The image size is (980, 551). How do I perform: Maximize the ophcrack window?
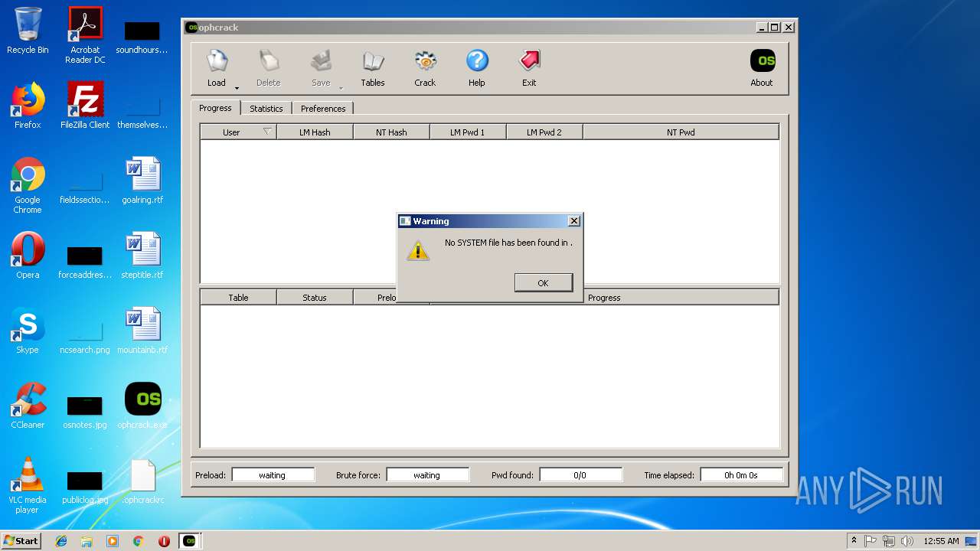point(775,28)
